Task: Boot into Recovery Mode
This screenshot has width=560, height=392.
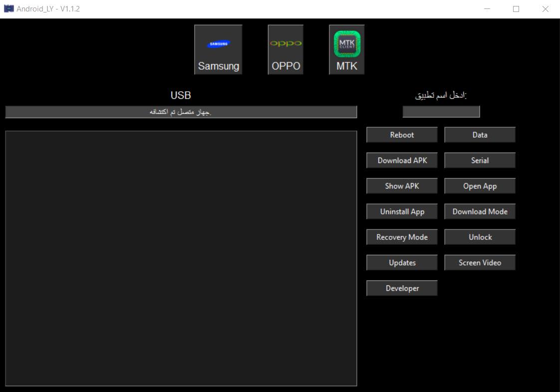Action: [x=402, y=237]
